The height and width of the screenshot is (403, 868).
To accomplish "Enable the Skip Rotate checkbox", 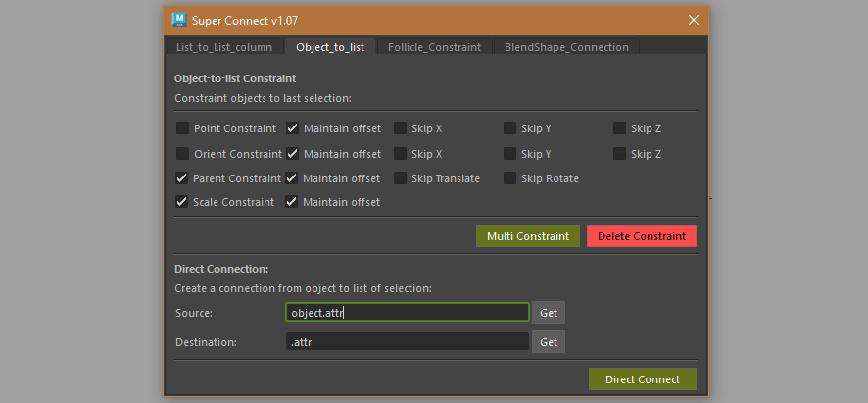I will 511,178.
